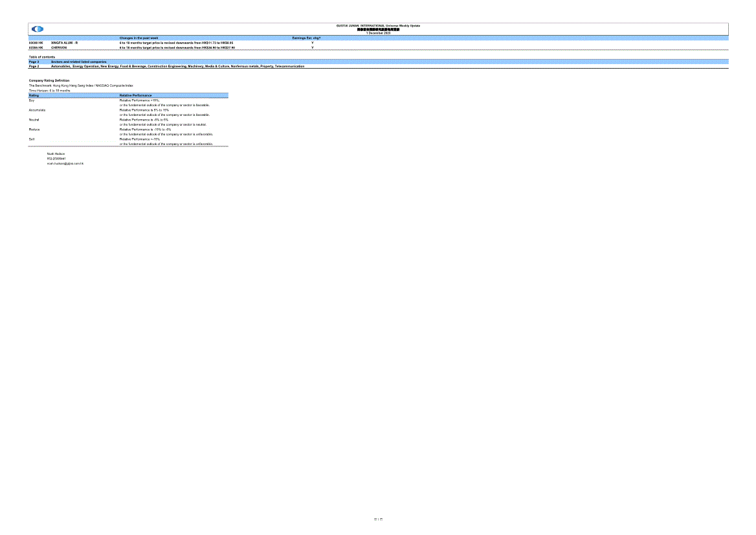
Task: Select the 'Buy' rating label
Action: point(31,100)
